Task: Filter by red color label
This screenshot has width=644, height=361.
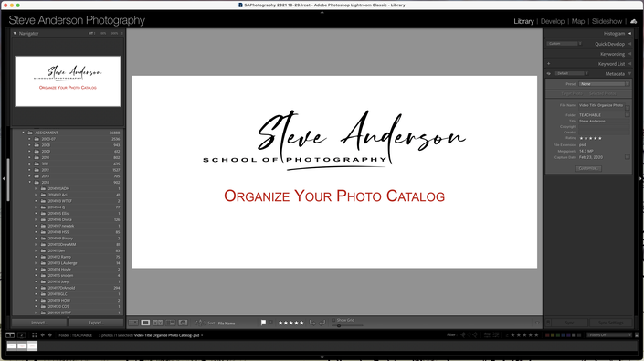Action: tap(547, 335)
